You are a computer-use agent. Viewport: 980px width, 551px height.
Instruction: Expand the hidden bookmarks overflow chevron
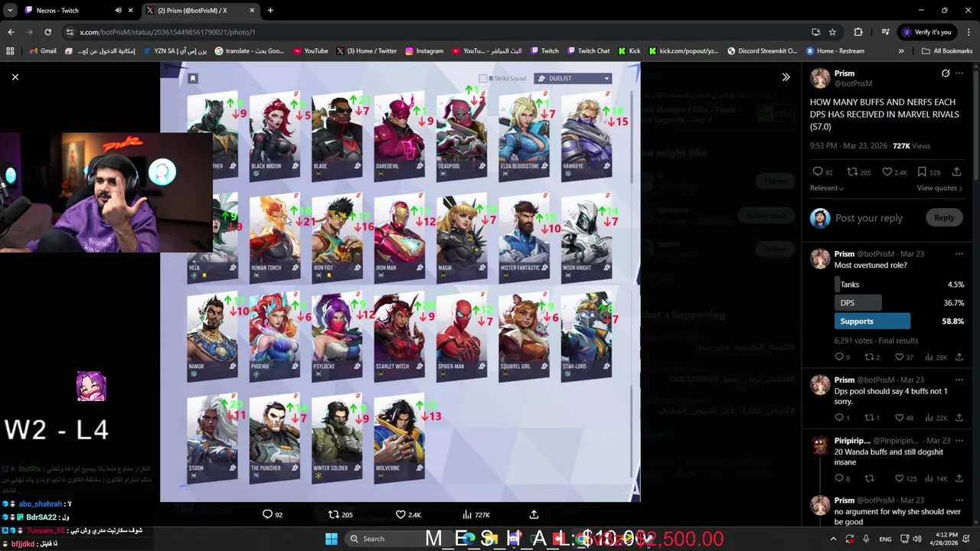coord(901,51)
